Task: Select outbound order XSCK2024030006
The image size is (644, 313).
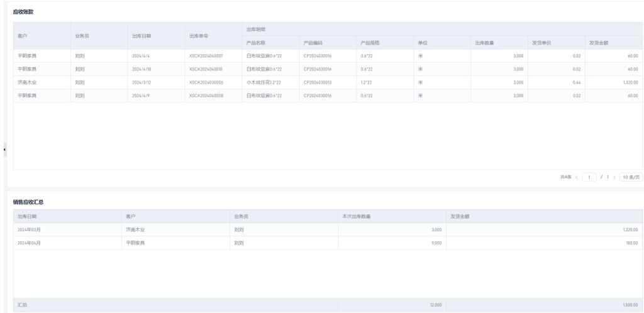Action: click(x=206, y=82)
